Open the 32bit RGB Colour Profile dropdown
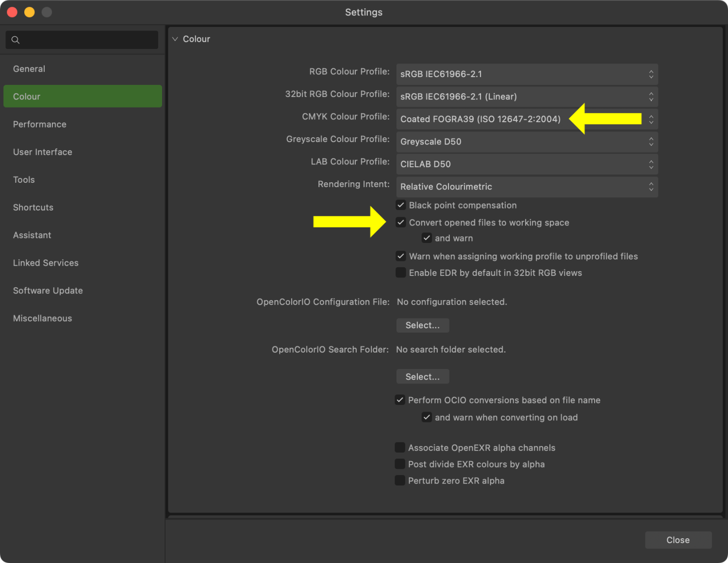Viewport: 728px width, 563px height. point(527,97)
